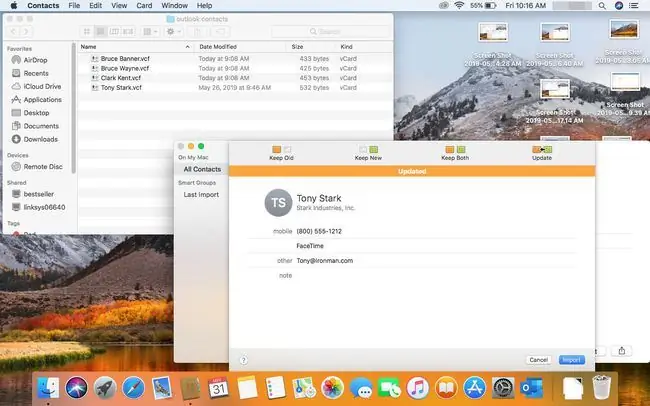Open AirDrop in Finder sidebar
The height and width of the screenshot is (406, 650).
click(35, 60)
